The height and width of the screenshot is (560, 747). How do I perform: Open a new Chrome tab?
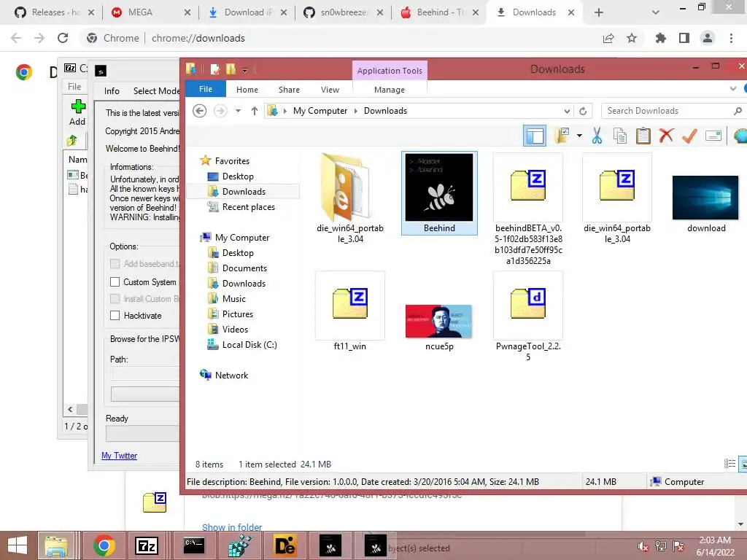point(599,12)
